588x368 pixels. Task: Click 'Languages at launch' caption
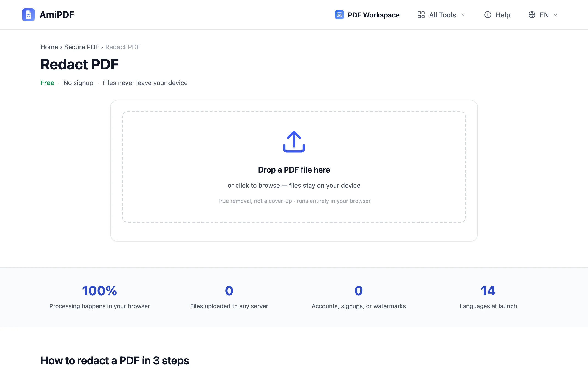click(488, 306)
